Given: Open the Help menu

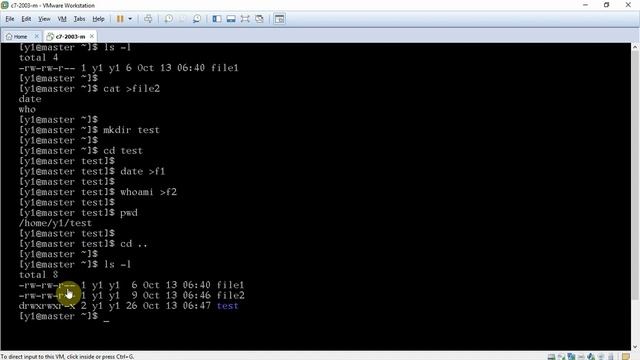Looking at the screenshot, I should pos(98,19).
